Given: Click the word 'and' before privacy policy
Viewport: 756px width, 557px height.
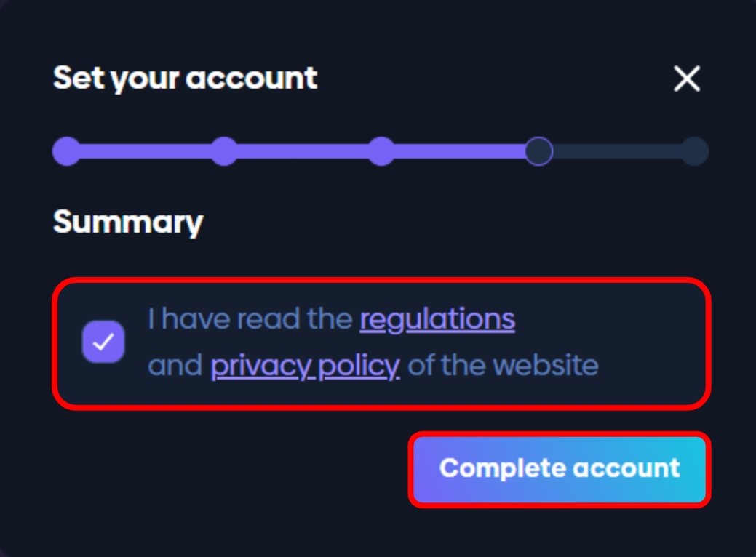Looking at the screenshot, I should pos(175,365).
